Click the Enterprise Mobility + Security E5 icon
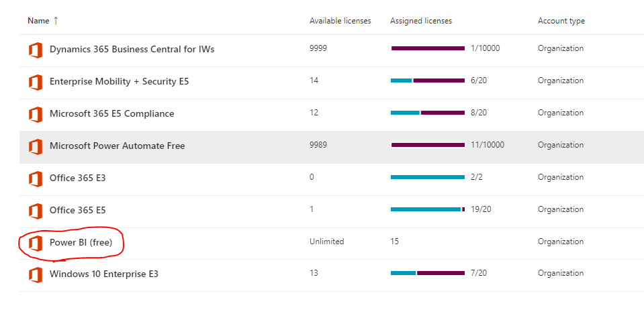 (36, 83)
